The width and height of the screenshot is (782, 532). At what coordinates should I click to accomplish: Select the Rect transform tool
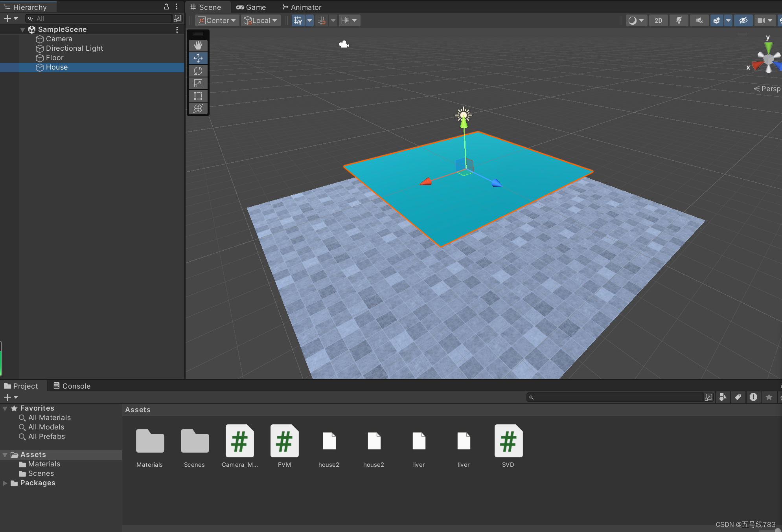pyautogui.click(x=198, y=96)
